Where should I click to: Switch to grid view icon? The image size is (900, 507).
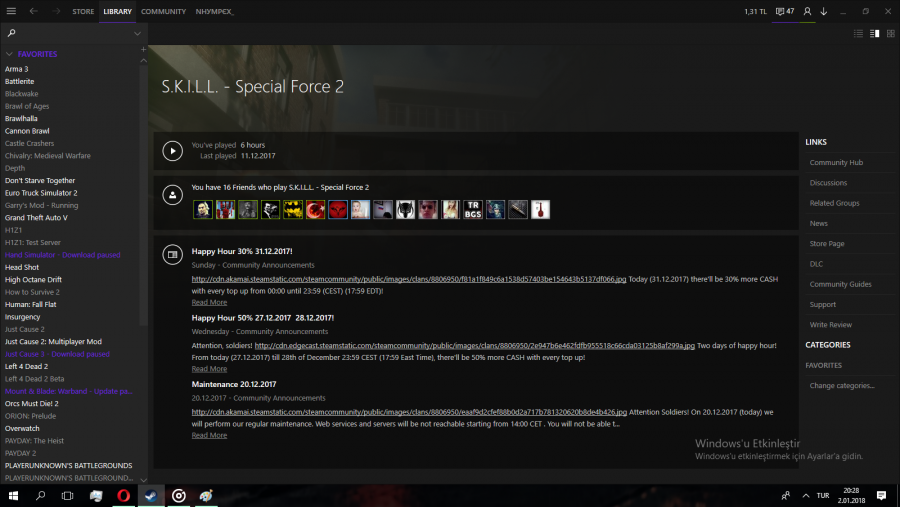(x=891, y=33)
